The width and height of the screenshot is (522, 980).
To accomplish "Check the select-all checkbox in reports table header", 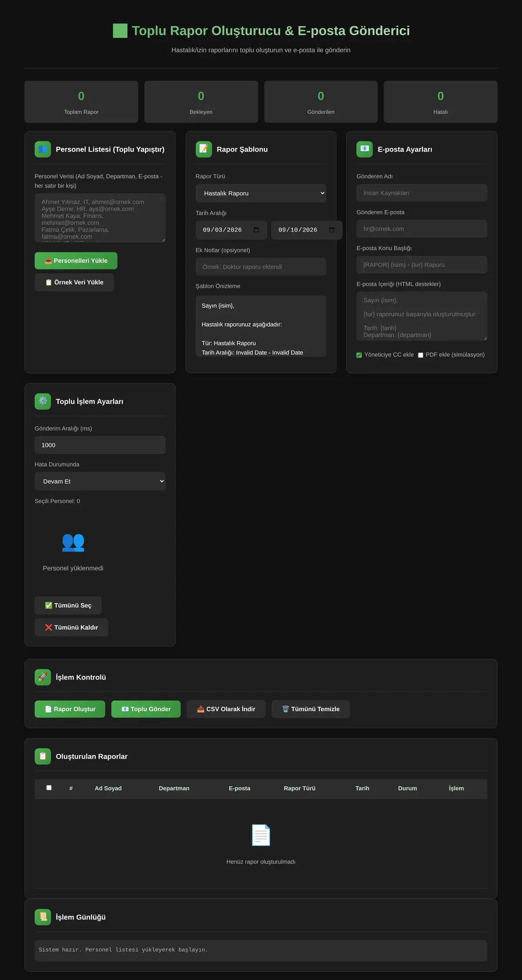I will (49, 788).
